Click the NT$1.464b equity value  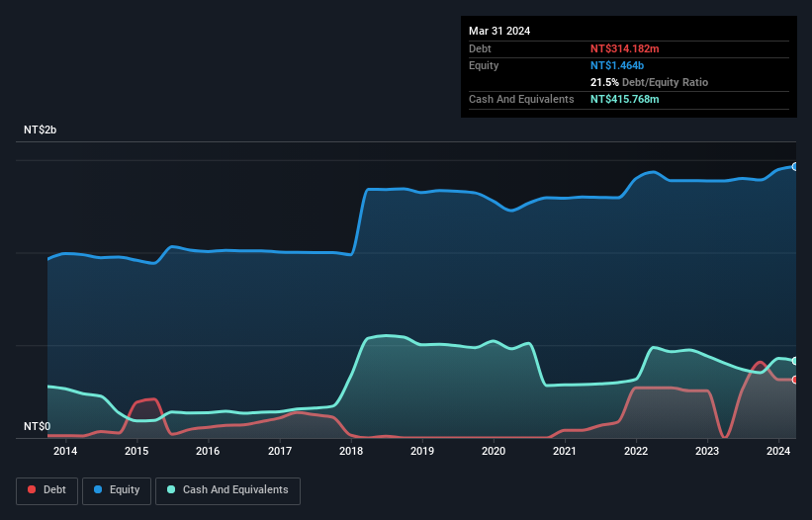[x=617, y=65]
